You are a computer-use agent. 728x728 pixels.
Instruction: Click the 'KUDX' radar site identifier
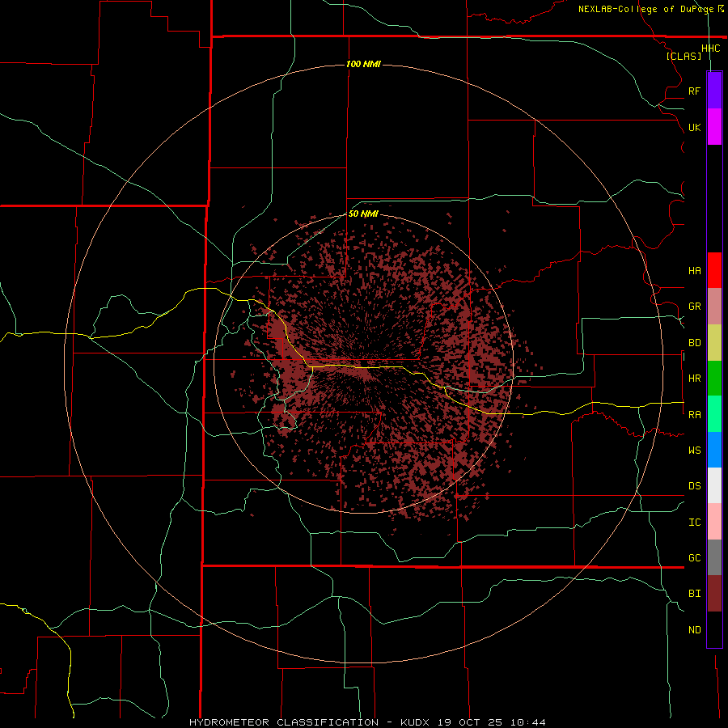click(x=415, y=722)
